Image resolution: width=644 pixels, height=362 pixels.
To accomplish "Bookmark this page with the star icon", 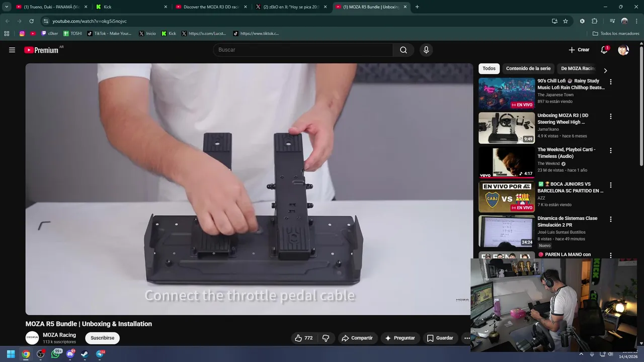I will (x=566, y=21).
